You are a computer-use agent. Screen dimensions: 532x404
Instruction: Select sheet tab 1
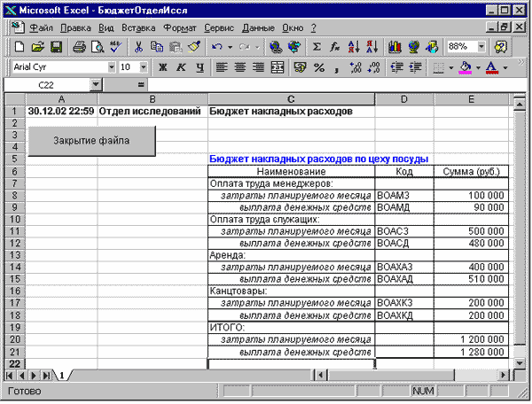(x=62, y=375)
